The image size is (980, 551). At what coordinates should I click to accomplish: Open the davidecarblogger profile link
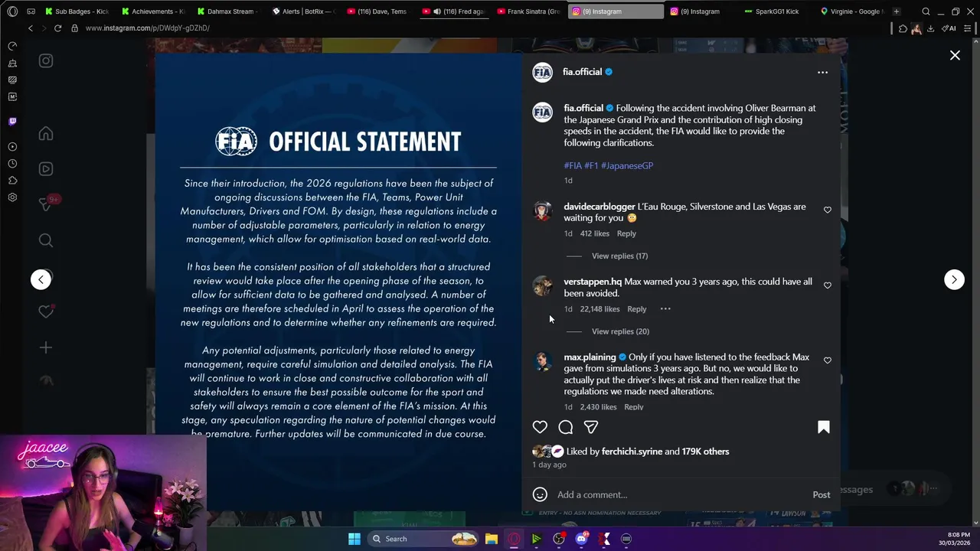tap(599, 207)
